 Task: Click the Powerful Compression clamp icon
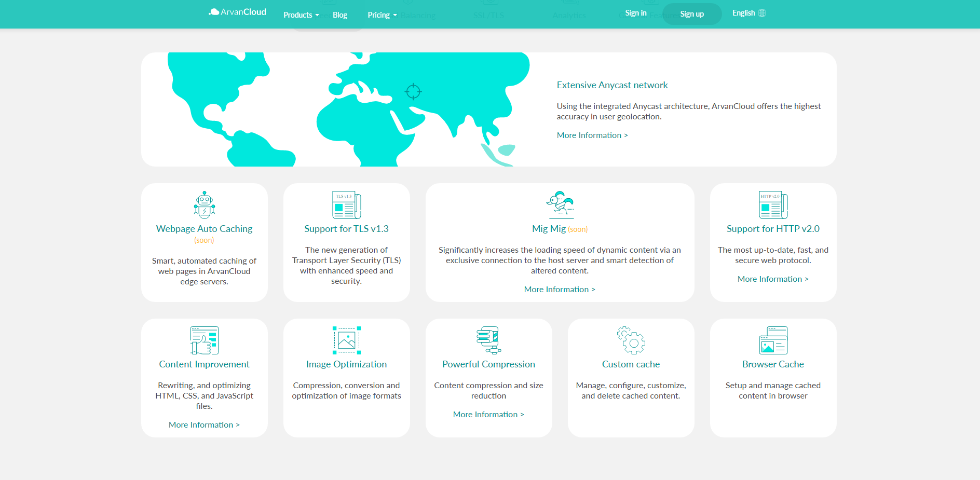click(488, 340)
